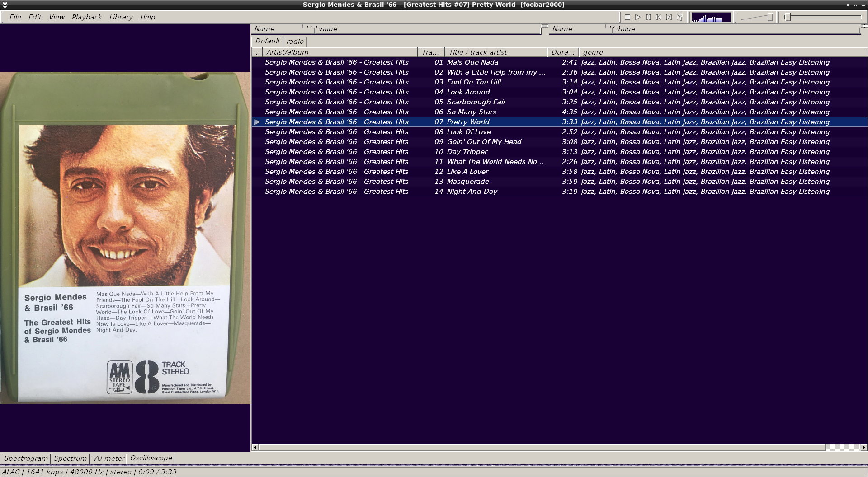Image resolution: width=868 pixels, height=477 pixels.
Task: Click the status bar playback info
Action: [89, 472]
